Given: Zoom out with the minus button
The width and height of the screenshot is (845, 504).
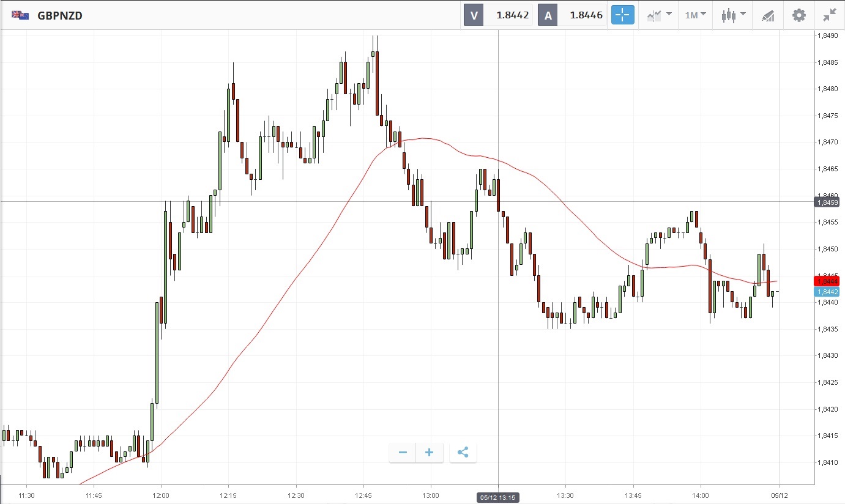Looking at the screenshot, I should [403, 453].
